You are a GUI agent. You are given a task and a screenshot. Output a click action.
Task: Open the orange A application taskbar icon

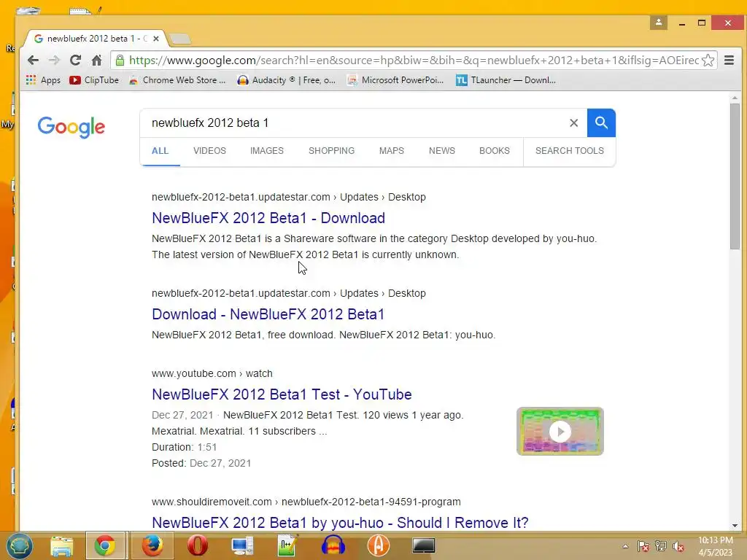click(379, 545)
